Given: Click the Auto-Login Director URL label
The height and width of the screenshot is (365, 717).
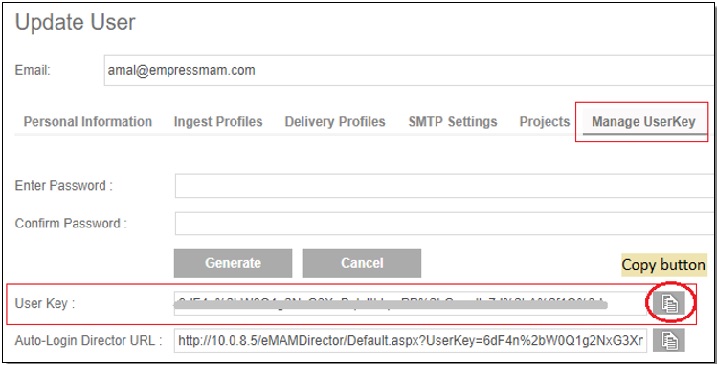Looking at the screenshot, I should (x=89, y=341).
